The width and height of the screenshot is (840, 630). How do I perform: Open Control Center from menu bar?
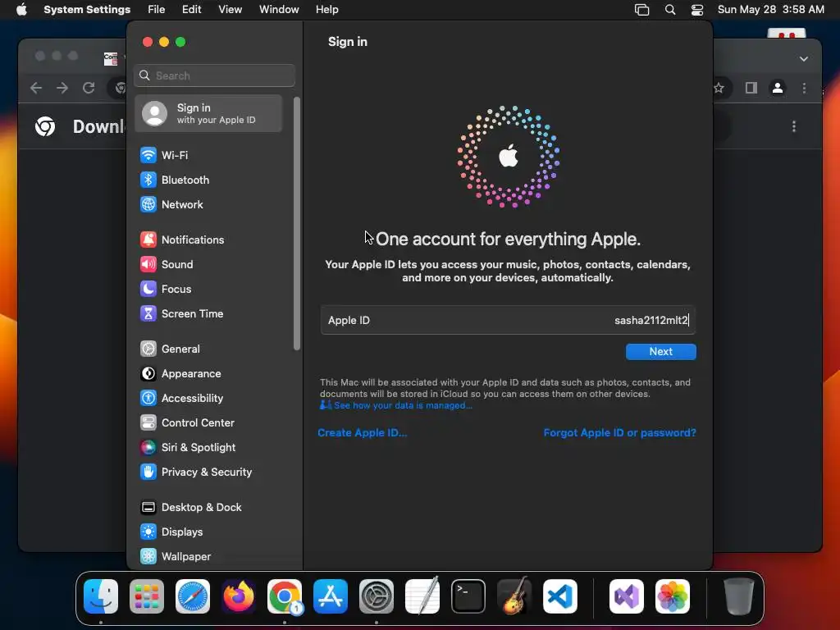click(697, 10)
